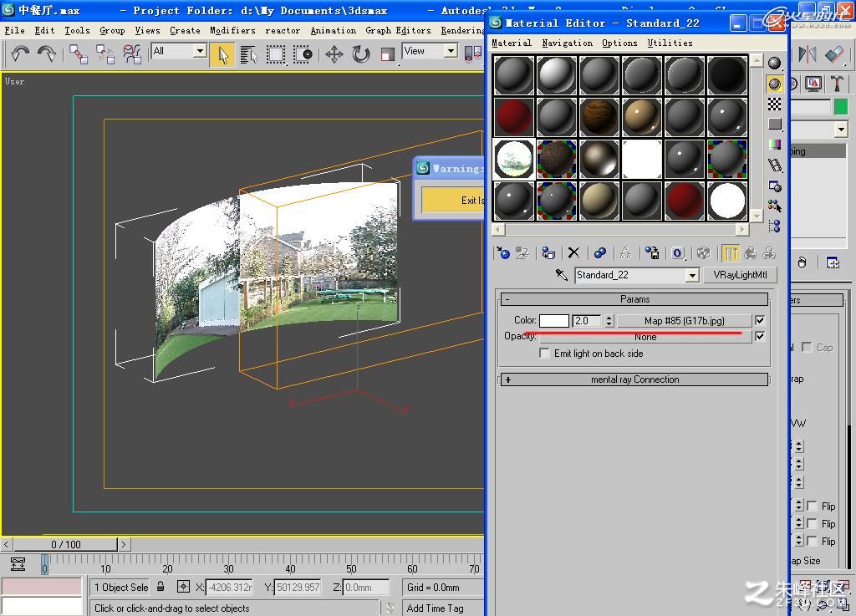Image resolution: width=856 pixels, height=616 pixels.
Task: Open Material Editor Options icon
Action: 774,186
